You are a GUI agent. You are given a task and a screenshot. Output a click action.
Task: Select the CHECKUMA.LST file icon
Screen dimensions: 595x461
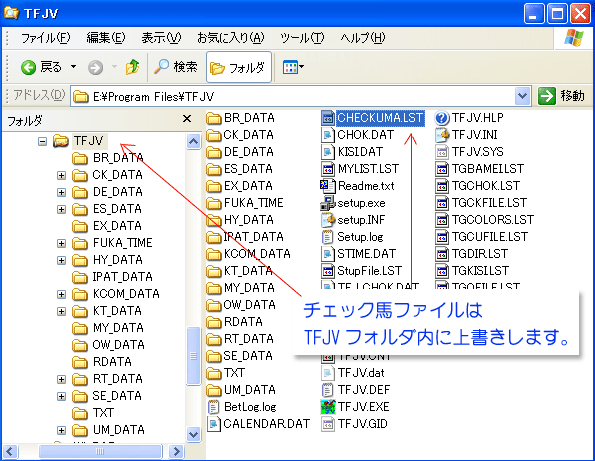point(327,118)
